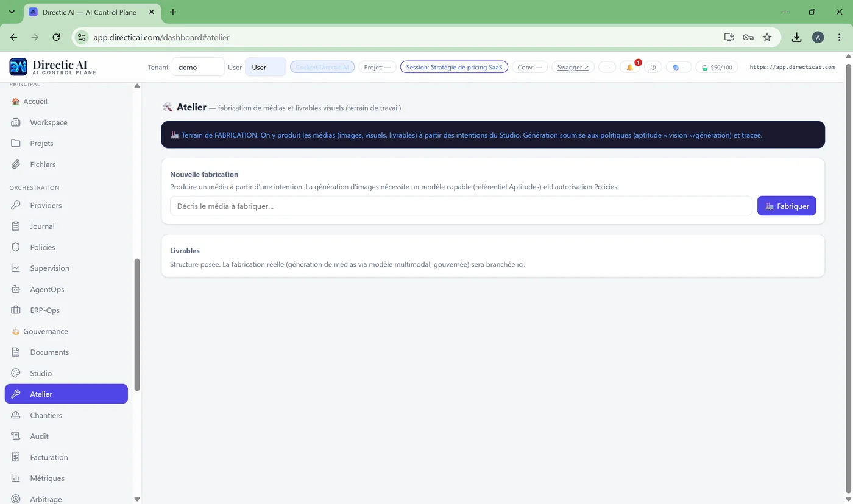Screen dimensions: 853x504
Task: Click the Supervision chart icon
Action: [16, 268]
